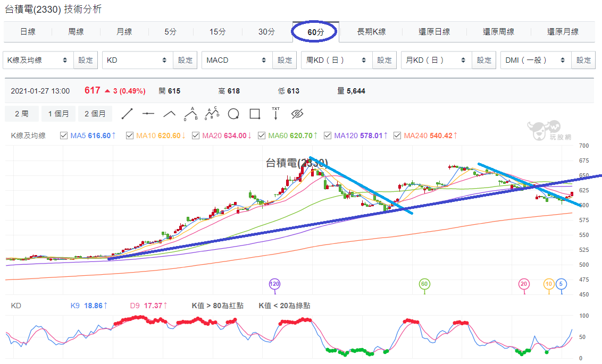Open the 月KD(日) indicator dropdown

point(437,60)
